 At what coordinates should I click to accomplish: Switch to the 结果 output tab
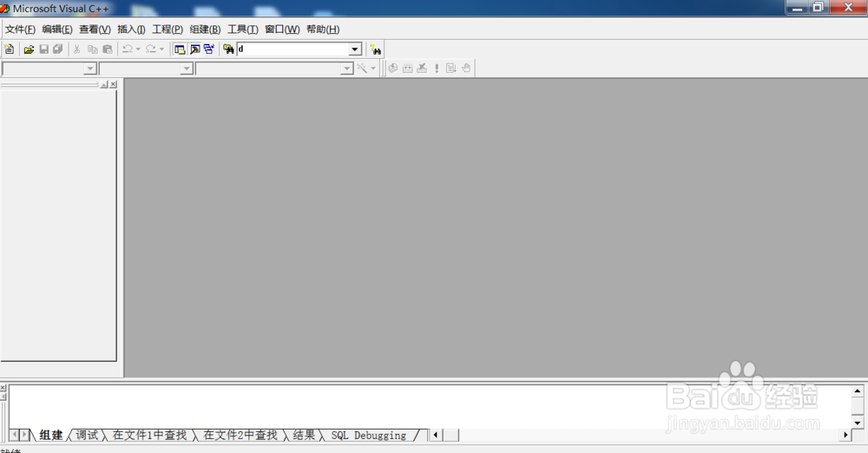coord(304,436)
